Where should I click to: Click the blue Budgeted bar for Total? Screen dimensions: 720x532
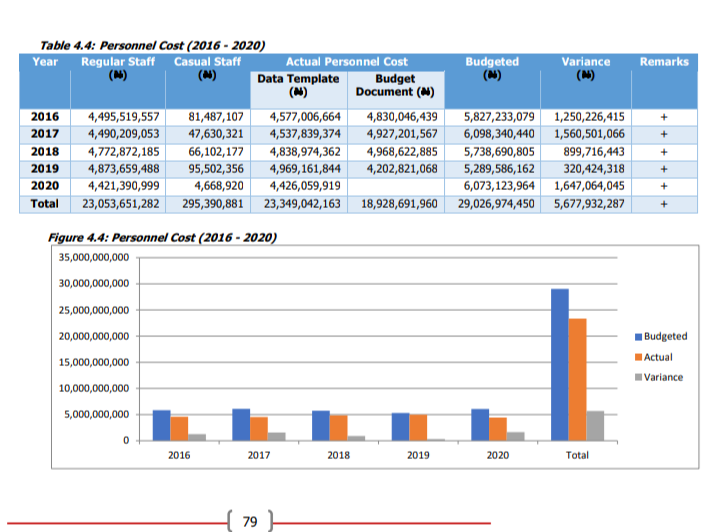560,365
